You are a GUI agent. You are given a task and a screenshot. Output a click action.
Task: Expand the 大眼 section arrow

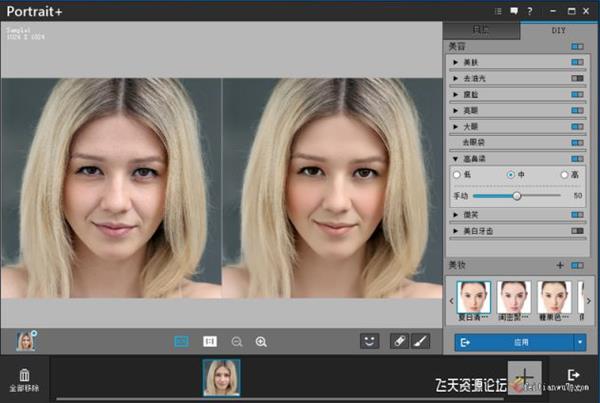pyautogui.click(x=455, y=126)
